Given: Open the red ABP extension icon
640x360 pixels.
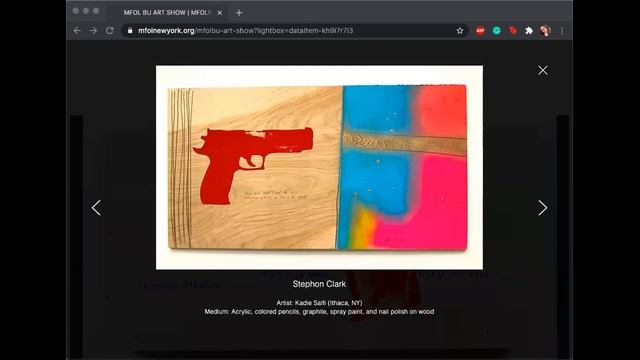Looking at the screenshot, I should (480, 31).
